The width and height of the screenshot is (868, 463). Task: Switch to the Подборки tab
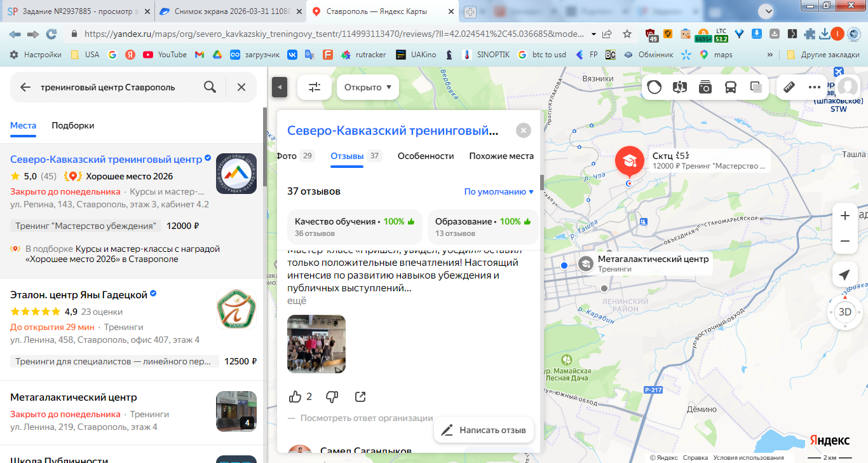(73, 125)
